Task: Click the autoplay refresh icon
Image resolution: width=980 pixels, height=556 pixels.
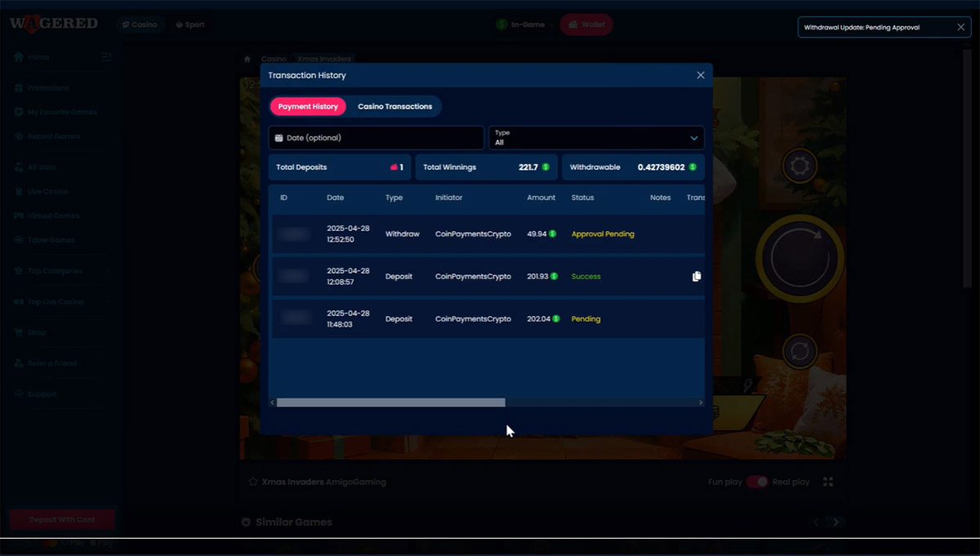Action: pos(799,351)
